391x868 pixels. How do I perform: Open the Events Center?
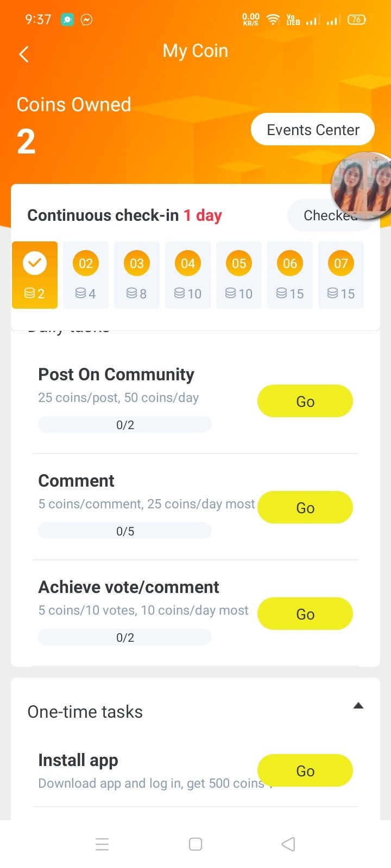coord(313,130)
